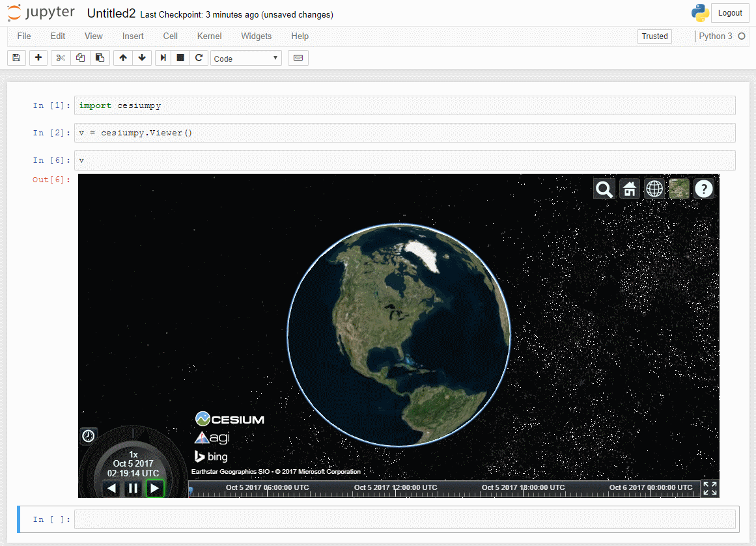This screenshot has height=546, width=756.
Task: Insert a new cell below with plus icon
Action: (38, 58)
